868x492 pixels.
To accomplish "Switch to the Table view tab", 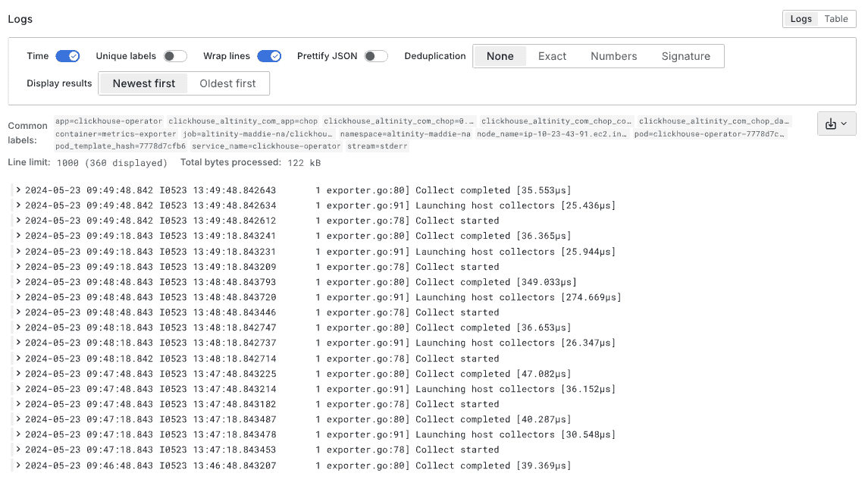I will point(835,18).
